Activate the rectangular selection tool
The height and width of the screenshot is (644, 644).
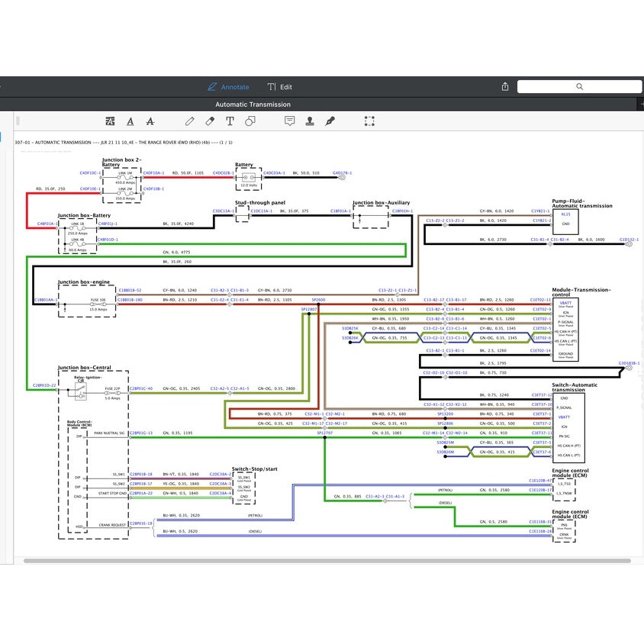tap(369, 121)
